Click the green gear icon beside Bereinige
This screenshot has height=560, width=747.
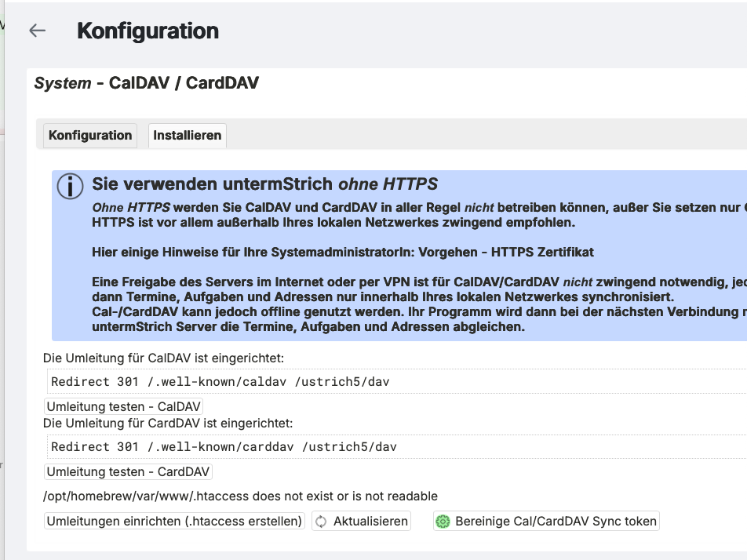[x=443, y=521]
